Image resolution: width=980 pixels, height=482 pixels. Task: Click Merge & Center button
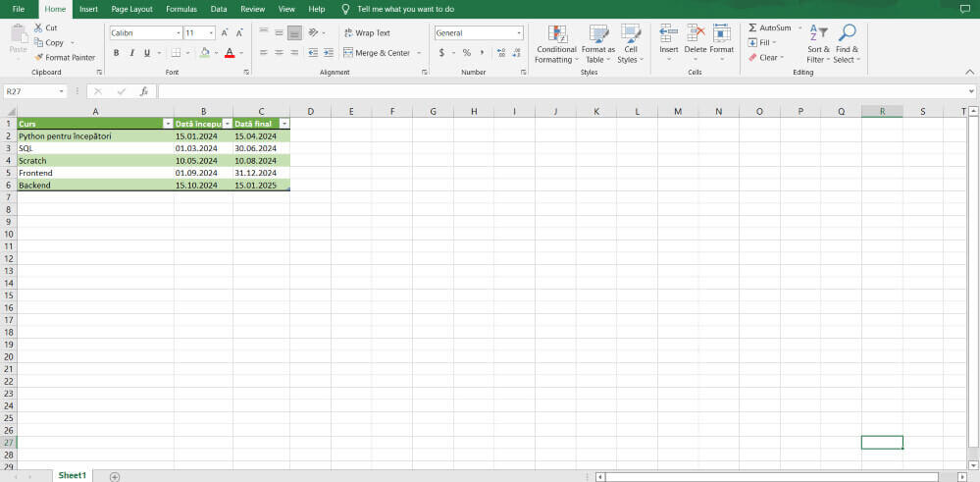[x=377, y=53]
